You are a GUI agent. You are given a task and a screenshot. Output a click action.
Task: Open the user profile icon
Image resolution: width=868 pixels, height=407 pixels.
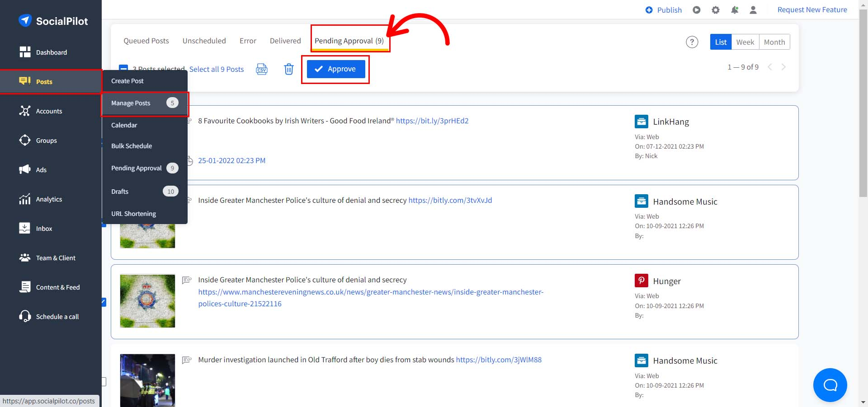(753, 9)
